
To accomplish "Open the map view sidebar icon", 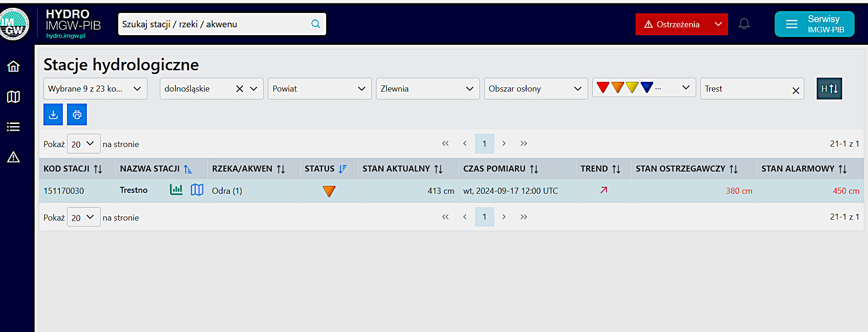I will (x=13, y=97).
